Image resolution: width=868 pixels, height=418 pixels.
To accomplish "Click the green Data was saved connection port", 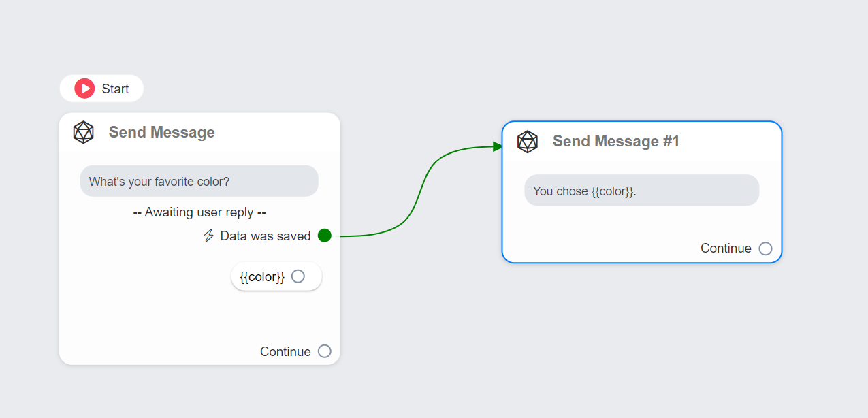I will click(325, 235).
